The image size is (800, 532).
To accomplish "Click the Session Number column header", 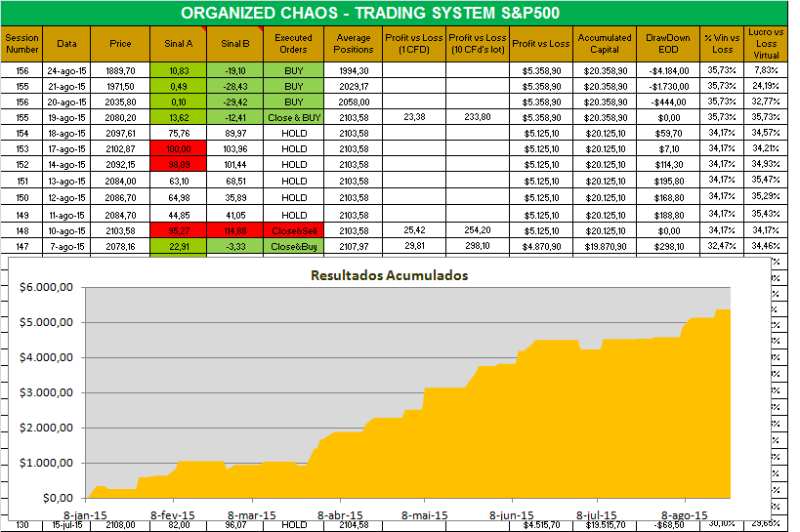I will click(21, 44).
